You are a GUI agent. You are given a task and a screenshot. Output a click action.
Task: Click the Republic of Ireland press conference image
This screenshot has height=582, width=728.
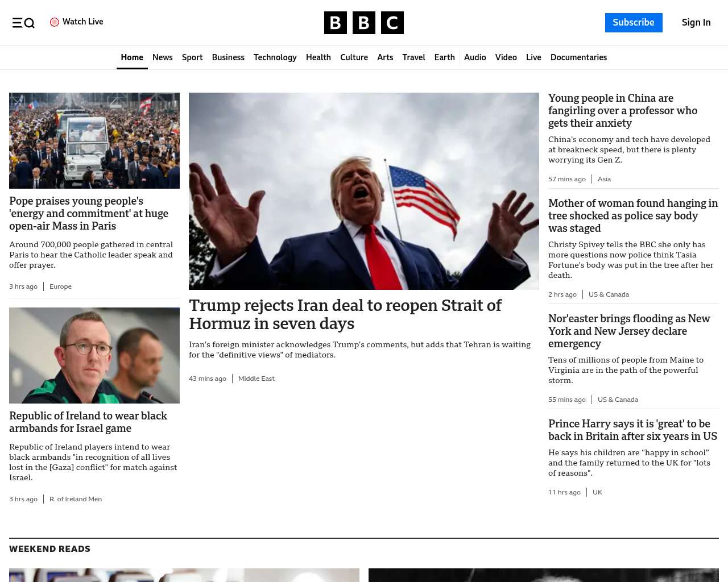[94, 355]
